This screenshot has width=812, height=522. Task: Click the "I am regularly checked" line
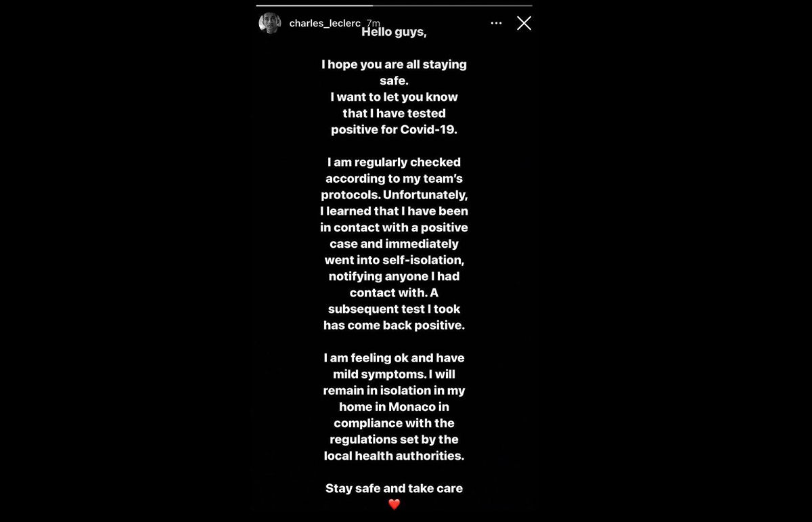click(394, 162)
